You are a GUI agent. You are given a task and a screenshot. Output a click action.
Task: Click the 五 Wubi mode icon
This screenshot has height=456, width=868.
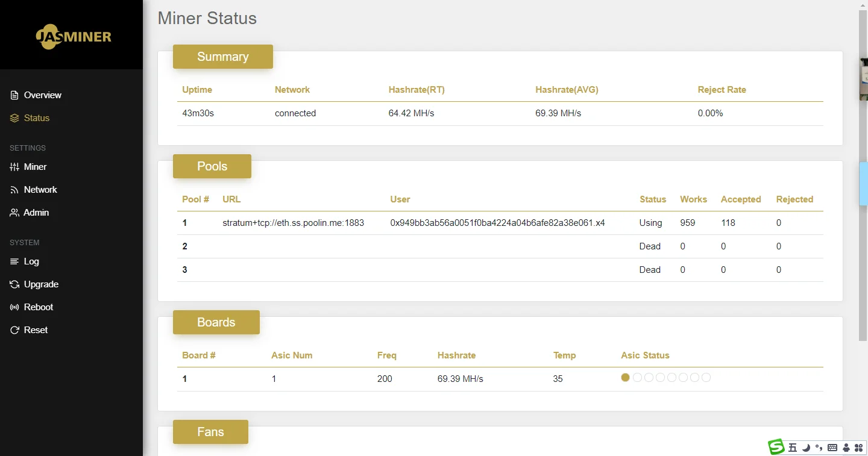tap(793, 448)
